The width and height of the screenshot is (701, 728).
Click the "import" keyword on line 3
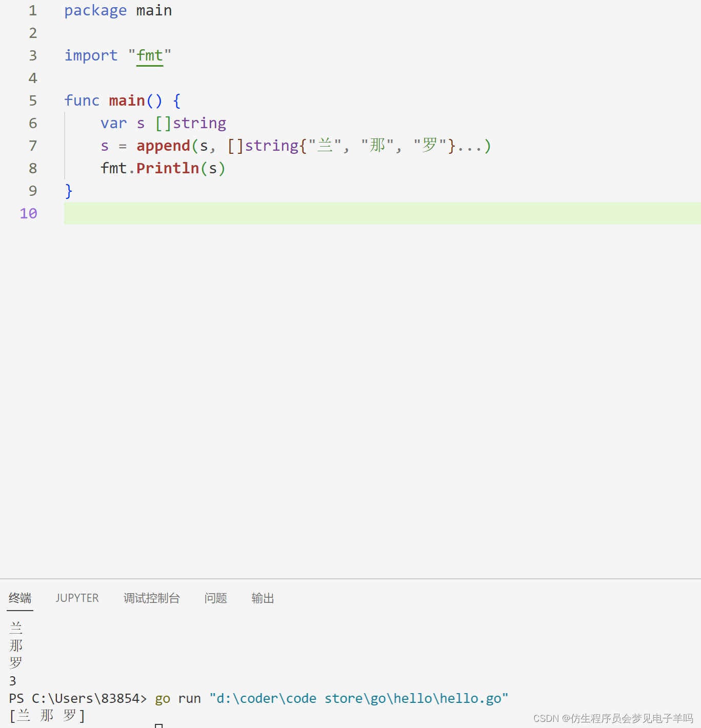(x=91, y=55)
